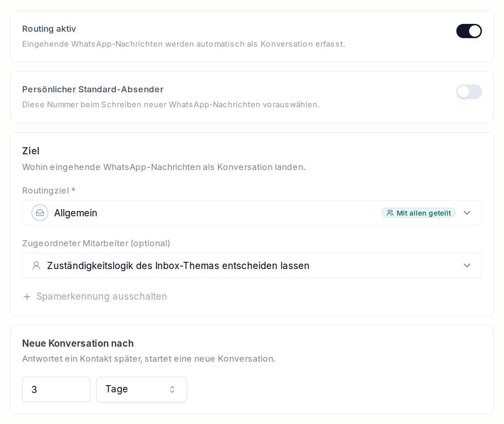Click text 'Wohin eingehende WhatsApp-Nachrichten als Konversation landen'
Image resolution: width=504 pixels, height=424 pixels.
(x=164, y=167)
